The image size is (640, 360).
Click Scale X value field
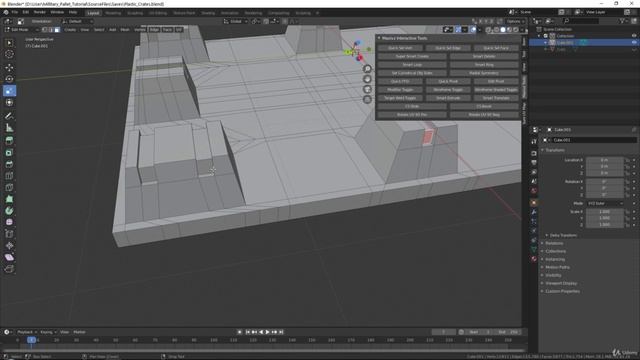604,212
